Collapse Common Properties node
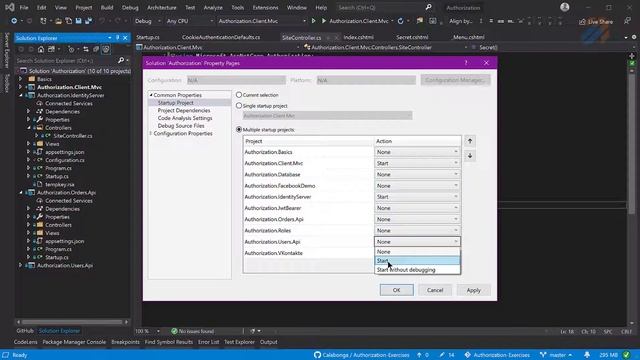The width and height of the screenshot is (640, 360). click(x=151, y=95)
